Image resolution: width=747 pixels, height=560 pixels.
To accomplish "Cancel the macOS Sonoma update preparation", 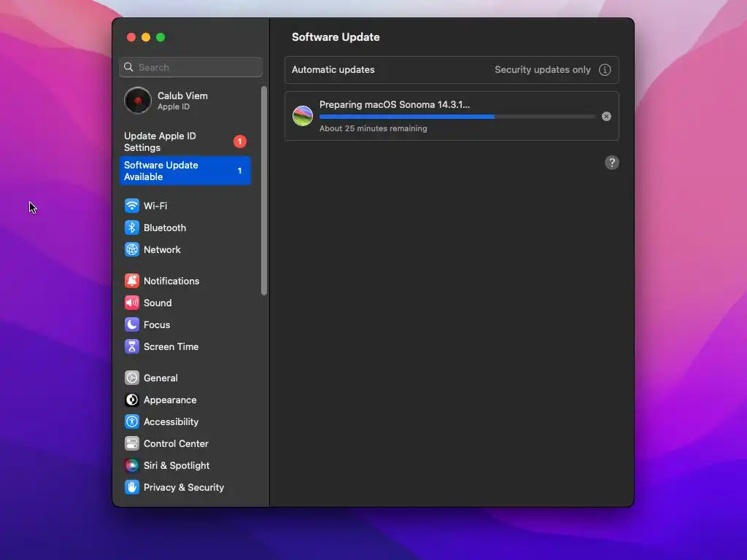I will [x=606, y=117].
